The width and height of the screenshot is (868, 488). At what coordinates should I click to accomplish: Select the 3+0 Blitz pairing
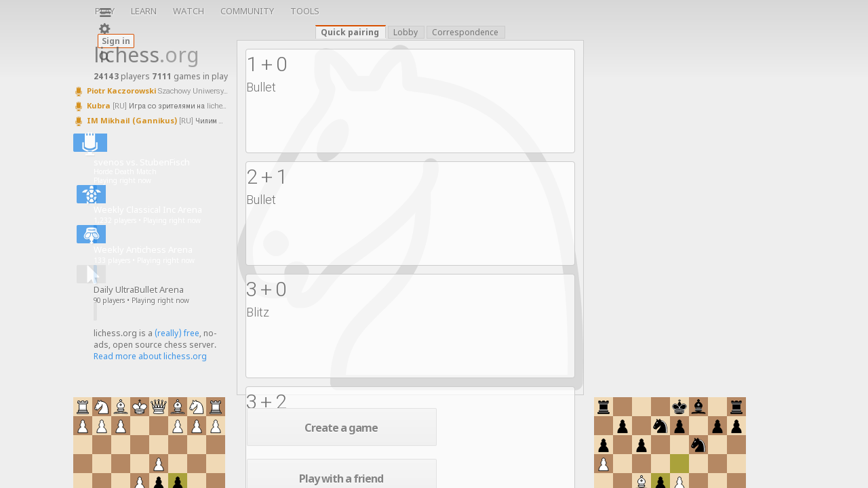pos(410,326)
